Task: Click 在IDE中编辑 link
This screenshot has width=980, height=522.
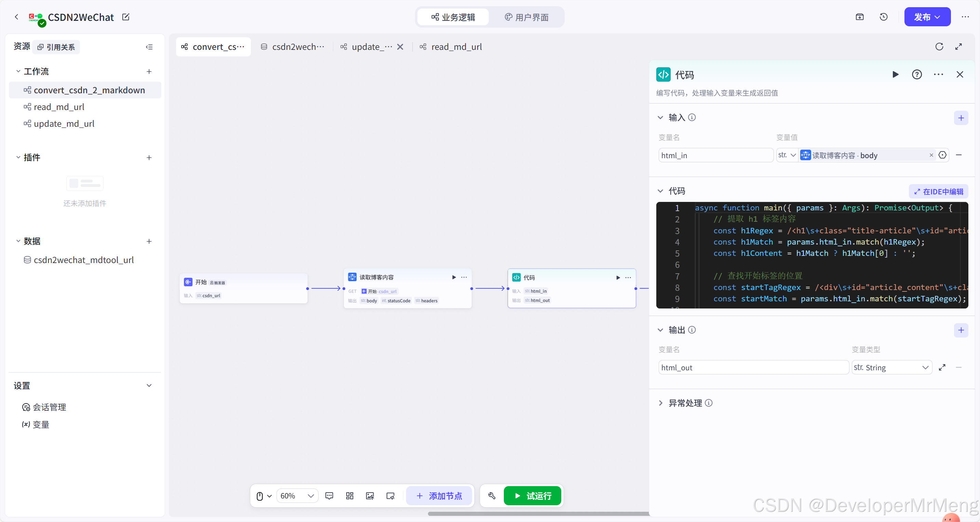Action: (x=939, y=191)
